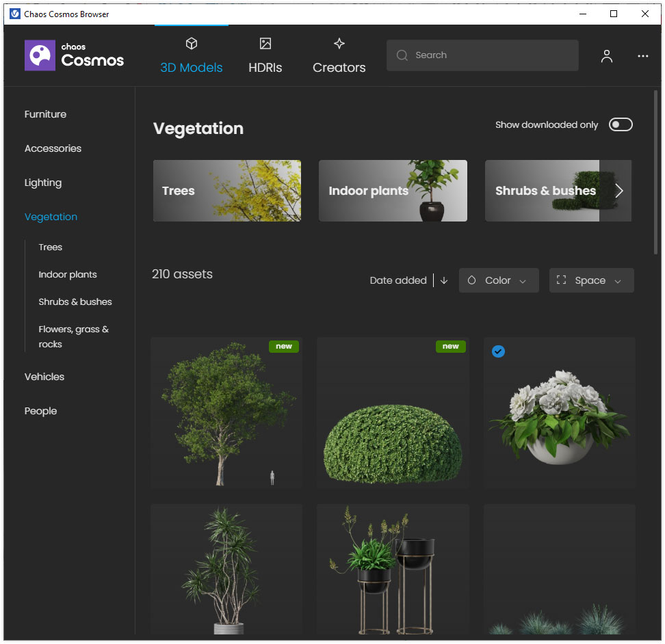Switch to the HDRIs tab
This screenshot has width=665, height=644.
click(x=265, y=56)
